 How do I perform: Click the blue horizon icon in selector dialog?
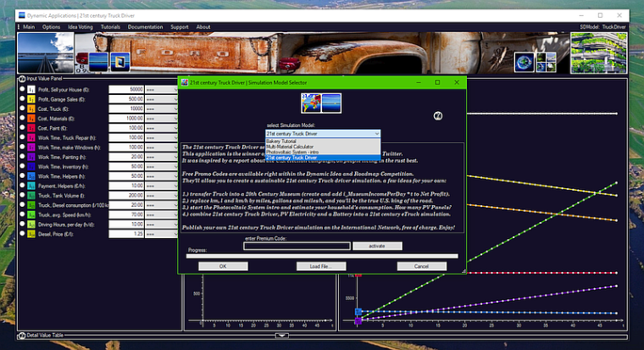coord(331,102)
